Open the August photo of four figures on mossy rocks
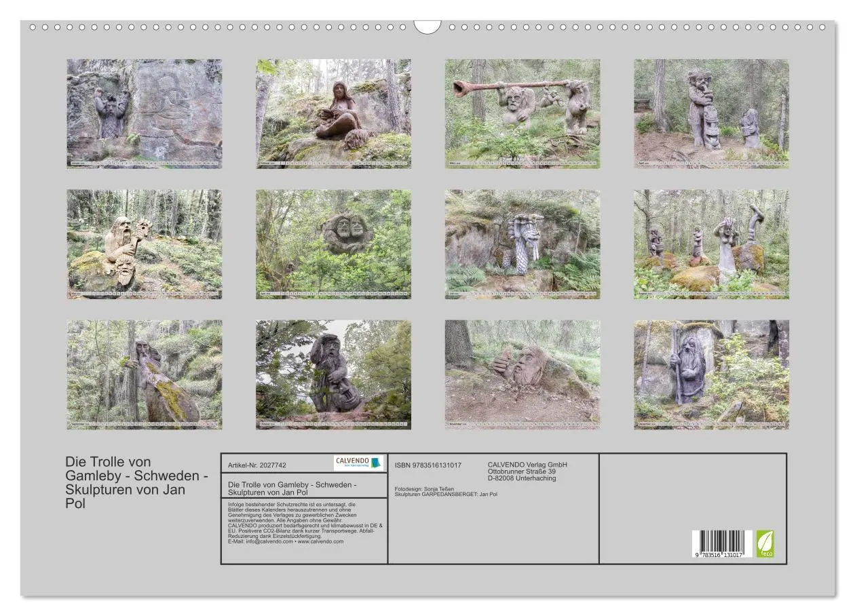 tap(712, 244)
